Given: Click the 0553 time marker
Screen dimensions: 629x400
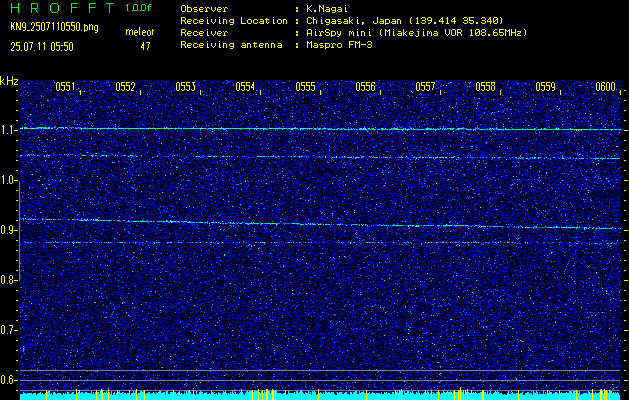Looking at the screenshot, I should (185, 87).
